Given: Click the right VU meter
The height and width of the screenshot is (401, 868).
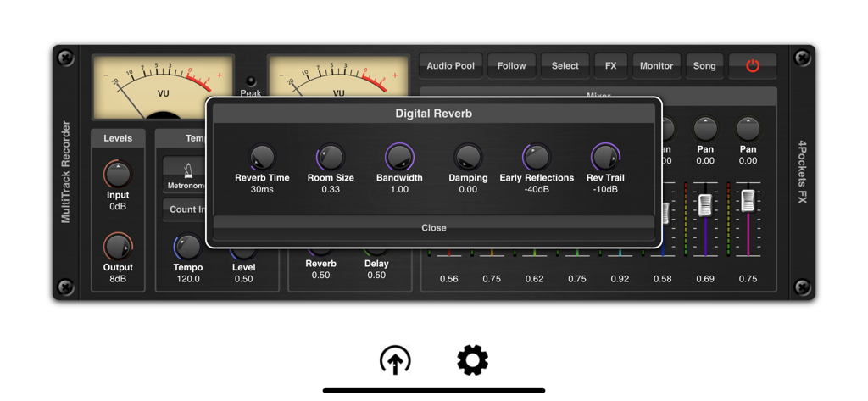Looking at the screenshot, I should pos(338,76).
